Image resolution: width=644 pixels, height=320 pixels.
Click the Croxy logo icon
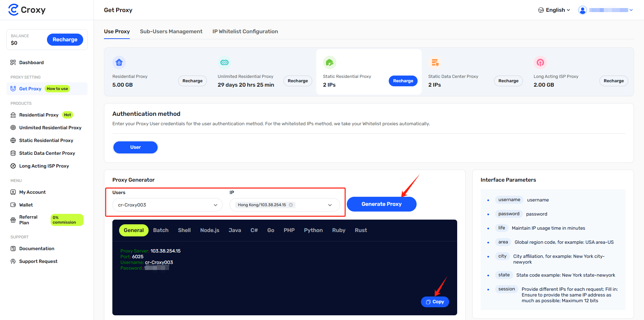[x=13, y=10]
